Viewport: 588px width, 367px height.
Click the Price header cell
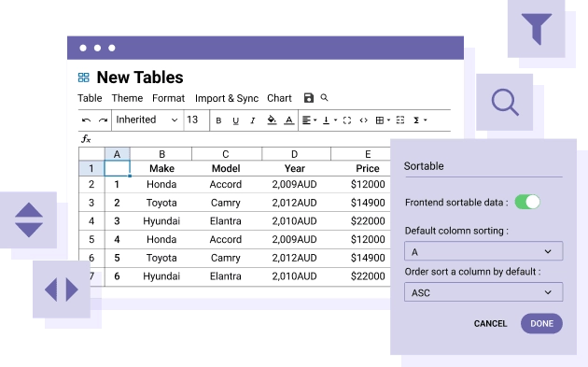coord(361,168)
